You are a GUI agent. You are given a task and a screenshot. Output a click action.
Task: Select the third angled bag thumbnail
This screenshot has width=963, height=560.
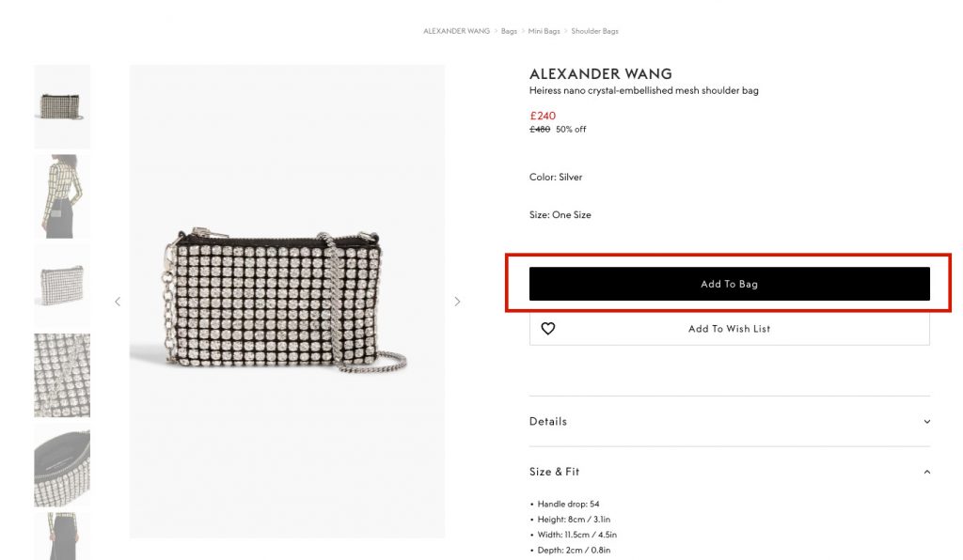62,285
